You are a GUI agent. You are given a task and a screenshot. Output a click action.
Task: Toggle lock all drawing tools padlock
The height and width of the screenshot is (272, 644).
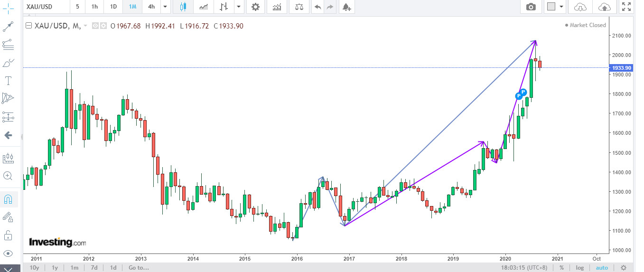coord(8,235)
